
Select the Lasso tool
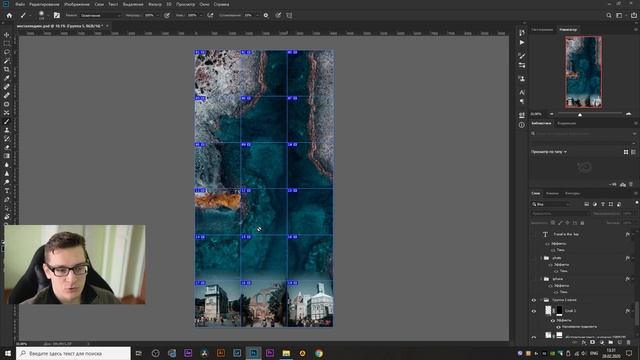coord(7,52)
